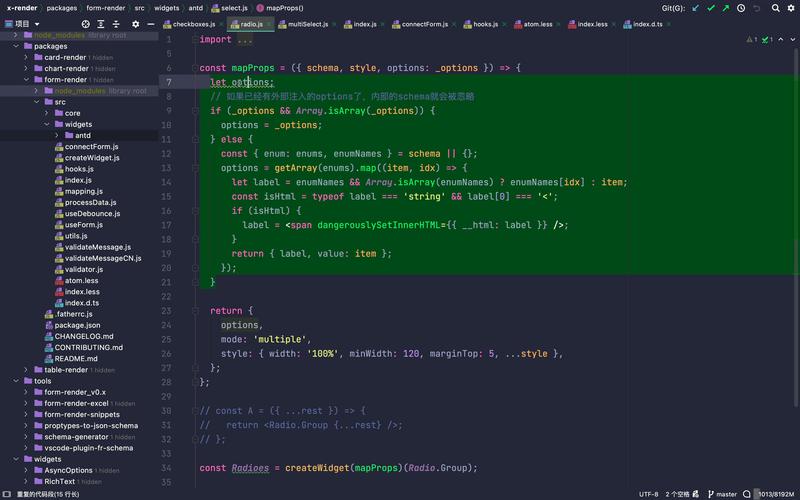Click master git branch icon
Screen dimensions: 800x500
(x=710, y=494)
